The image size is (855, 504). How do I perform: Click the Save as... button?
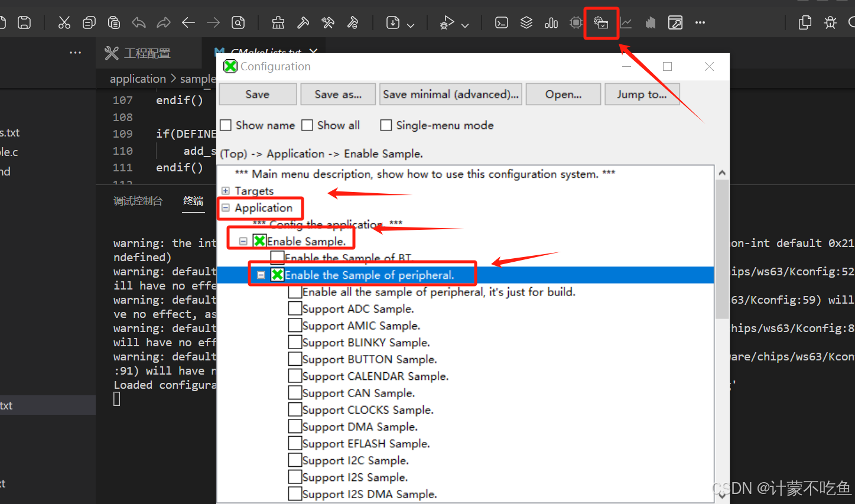tap(338, 94)
